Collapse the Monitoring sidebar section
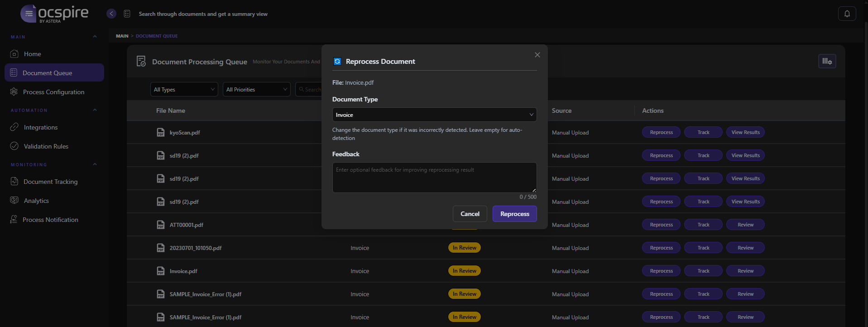 (95, 164)
